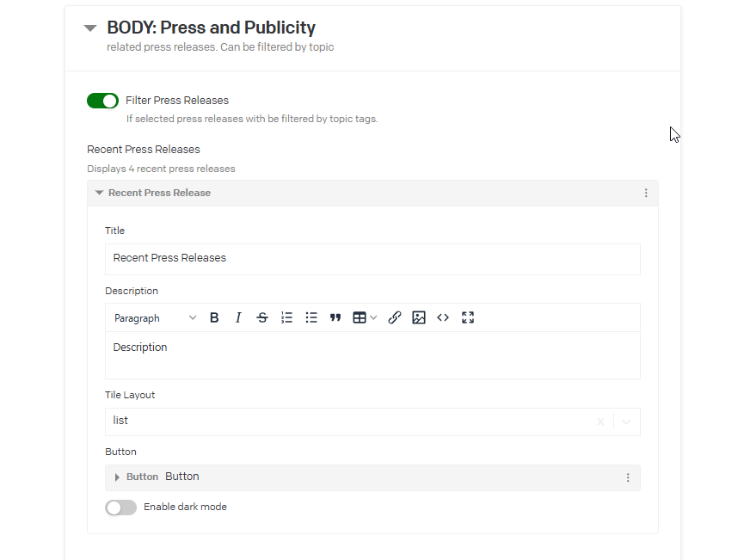Open the Button row options menu
Viewport: 738px width, 560px height.
[x=628, y=477]
